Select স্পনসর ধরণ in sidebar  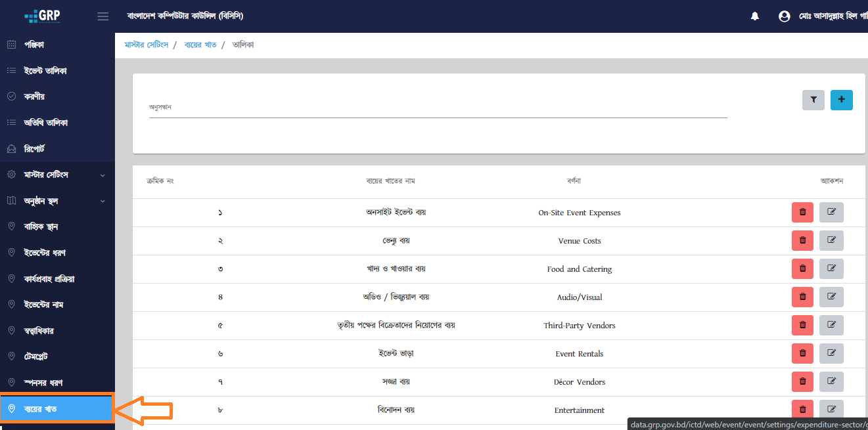point(57,383)
